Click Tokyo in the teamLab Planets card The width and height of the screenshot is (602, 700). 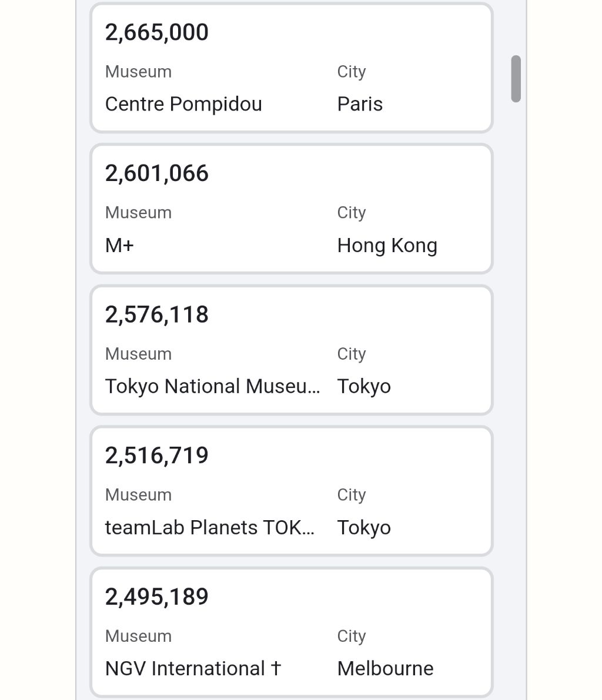pos(364,528)
